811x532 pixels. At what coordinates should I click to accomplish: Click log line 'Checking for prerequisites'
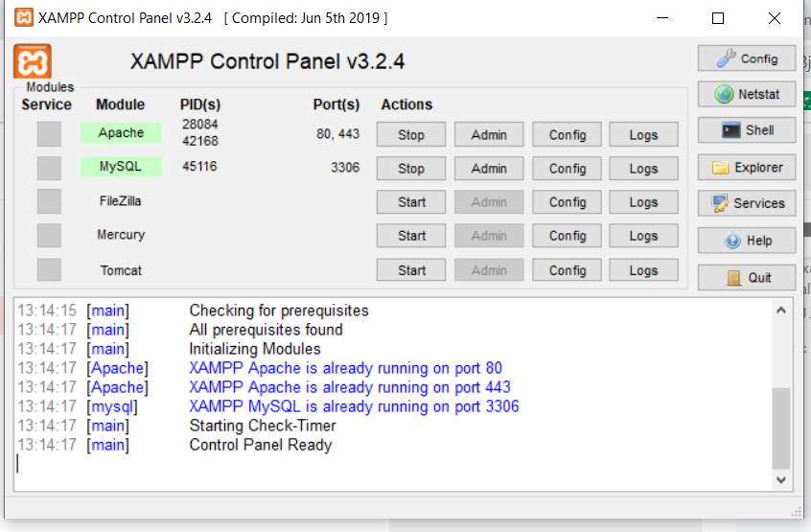click(x=279, y=311)
